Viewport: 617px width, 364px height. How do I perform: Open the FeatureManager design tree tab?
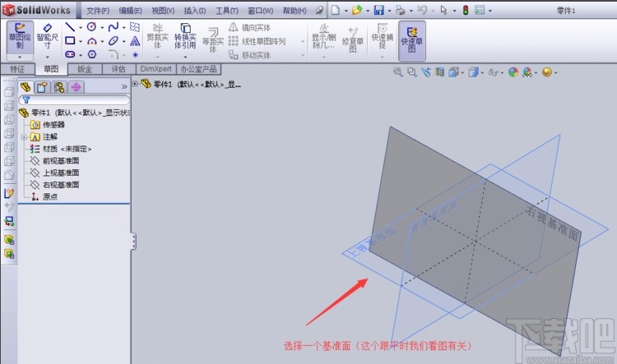click(x=26, y=87)
